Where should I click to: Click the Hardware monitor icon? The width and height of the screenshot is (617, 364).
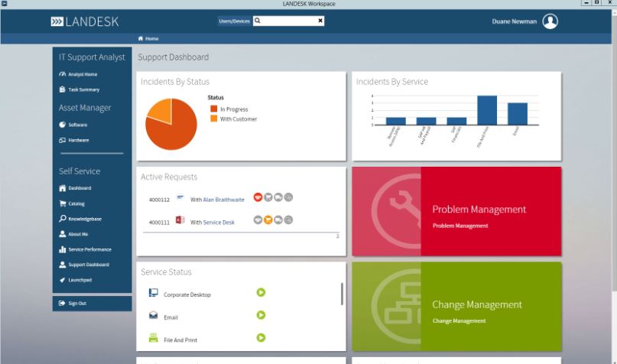(x=62, y=140)
